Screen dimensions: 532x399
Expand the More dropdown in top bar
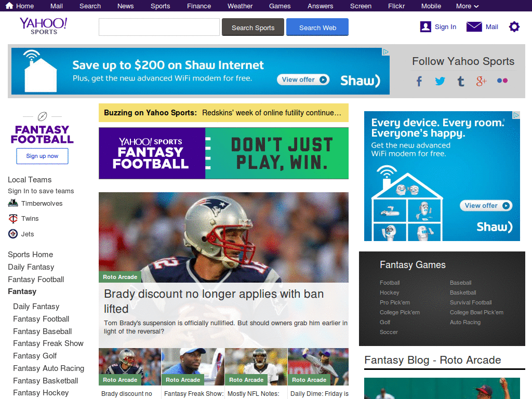point(467,6)
